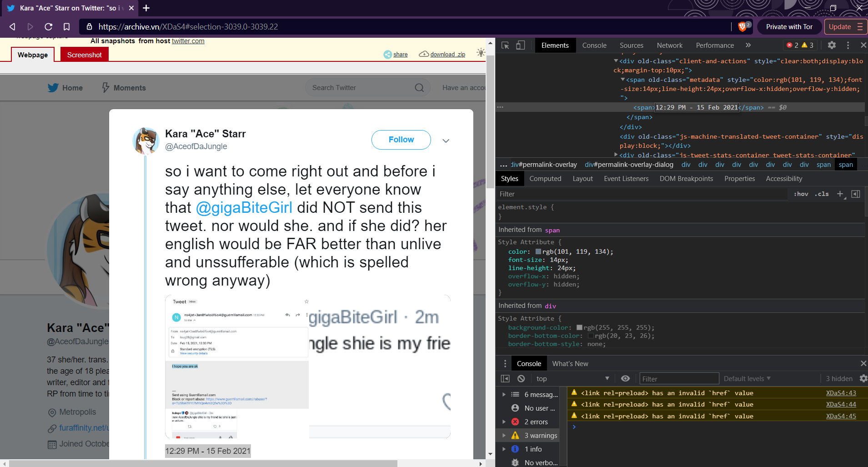Expand the 2 errors console group
Image resolution: width=868 pixels, height=467 pixels.
click(x=504, y=422)
